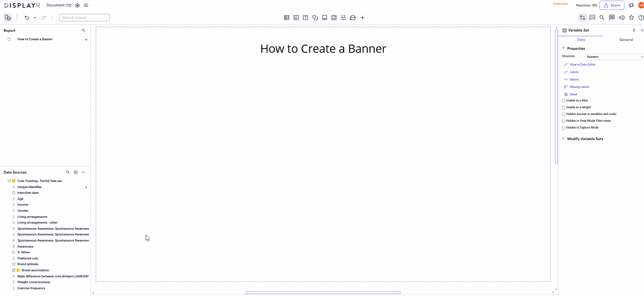Open document settings gear icon
644x296 pixels.
[x=77, y=5]
